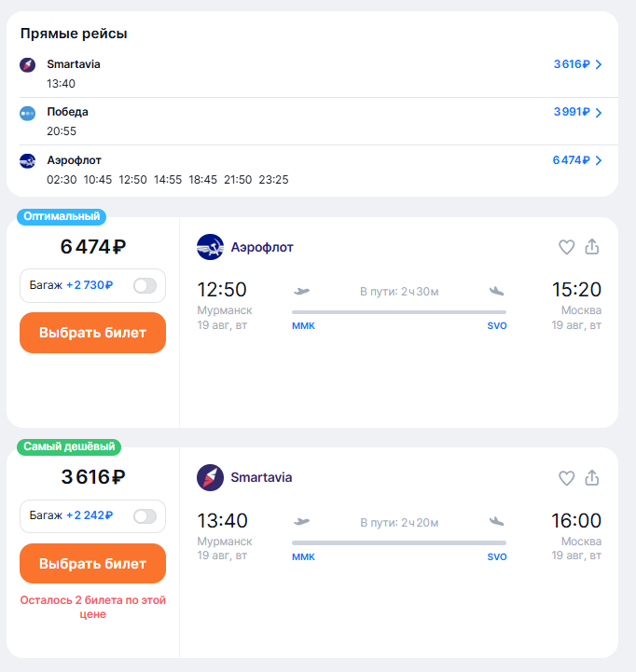Click the Победа logo in direct flights list
The image size is (636, 672).
tap(27, 113)
